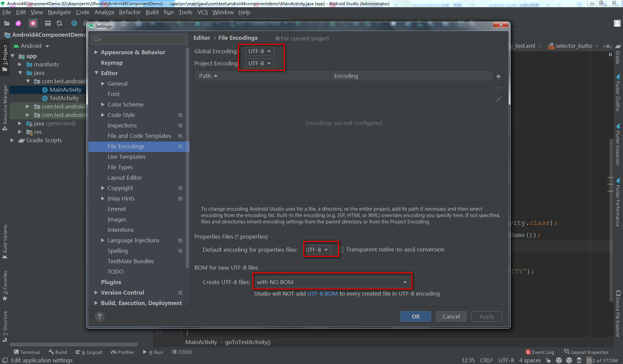Screen dimensions: 623x364
Task: Open the Refactor menu
Action: 130,12
